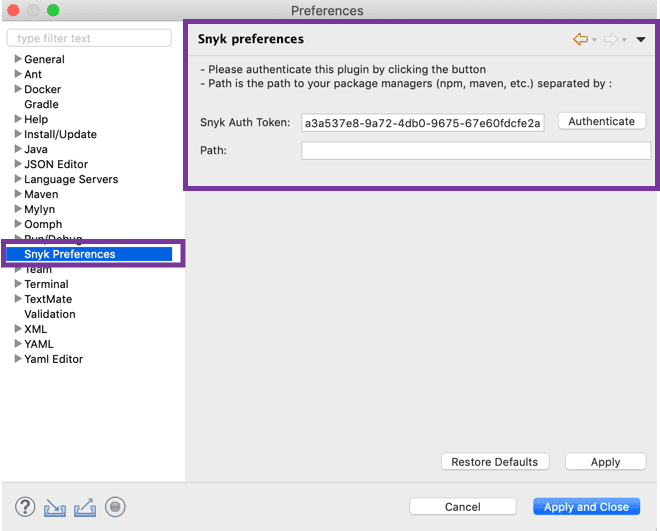Click Restore Defaults

(x=495, y=462)
